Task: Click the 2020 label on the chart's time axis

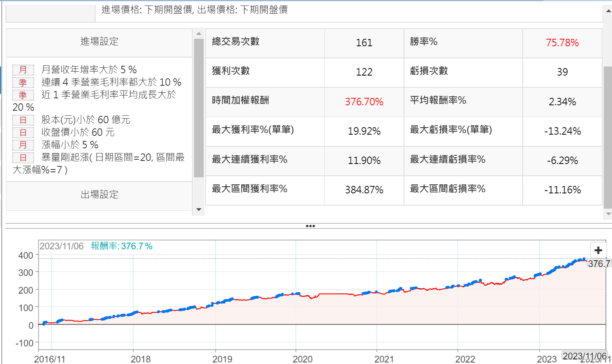Action: tap(302, 359)
